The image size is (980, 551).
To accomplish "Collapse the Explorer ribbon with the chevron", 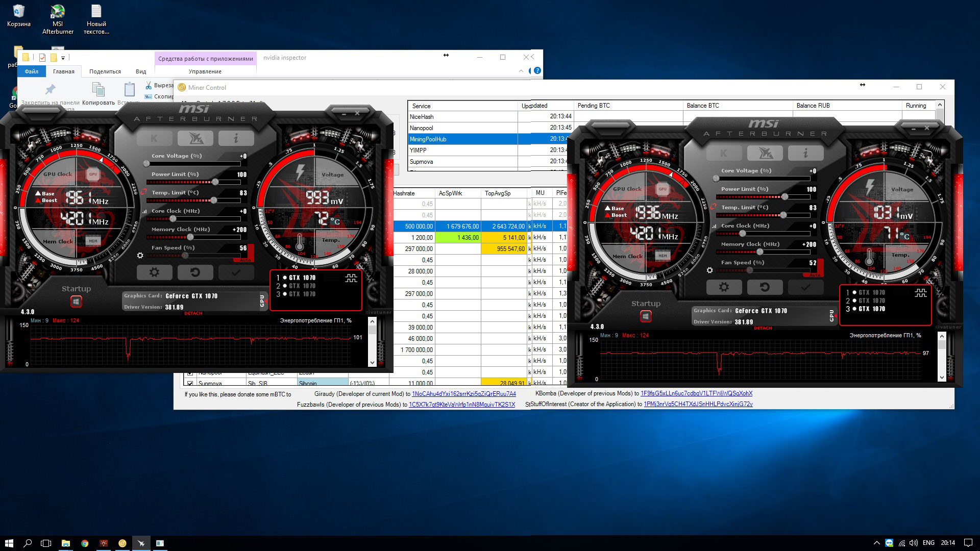I will pos(521,71).
